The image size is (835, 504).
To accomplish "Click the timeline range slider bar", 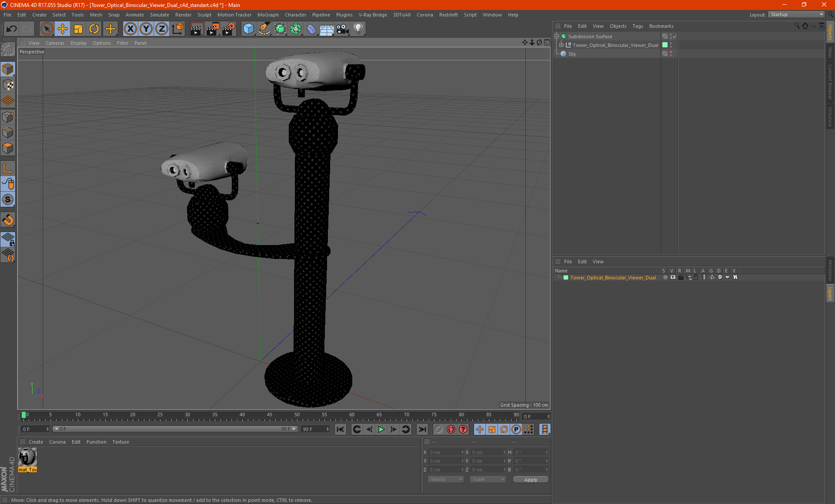I will pyautogui.click(x=175, y=429).
